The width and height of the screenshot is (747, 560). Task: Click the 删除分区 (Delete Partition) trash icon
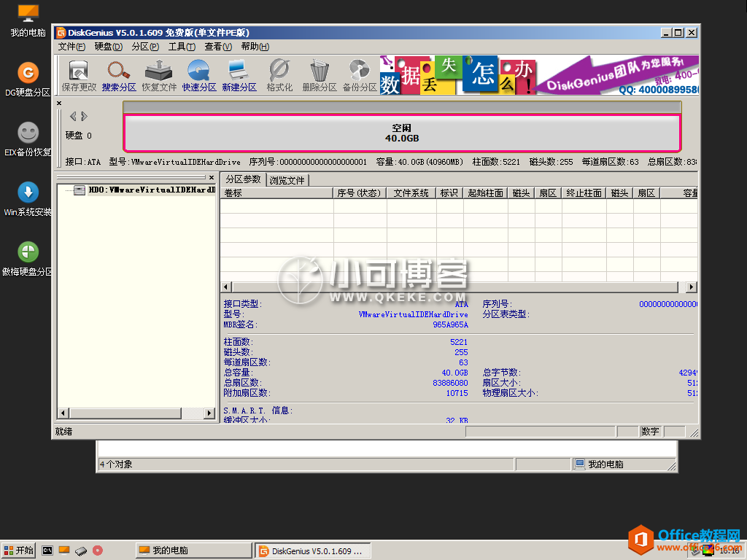320,76
